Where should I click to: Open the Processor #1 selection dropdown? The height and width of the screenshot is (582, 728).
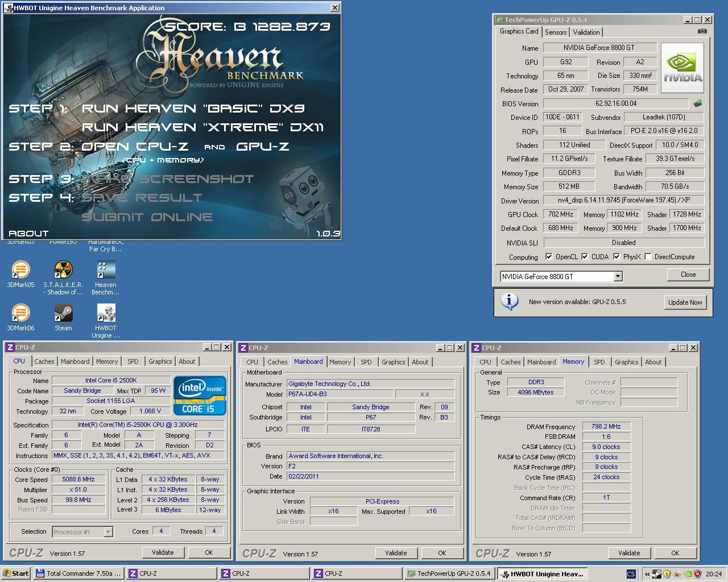pyautogui.click(x=108, y=532)
